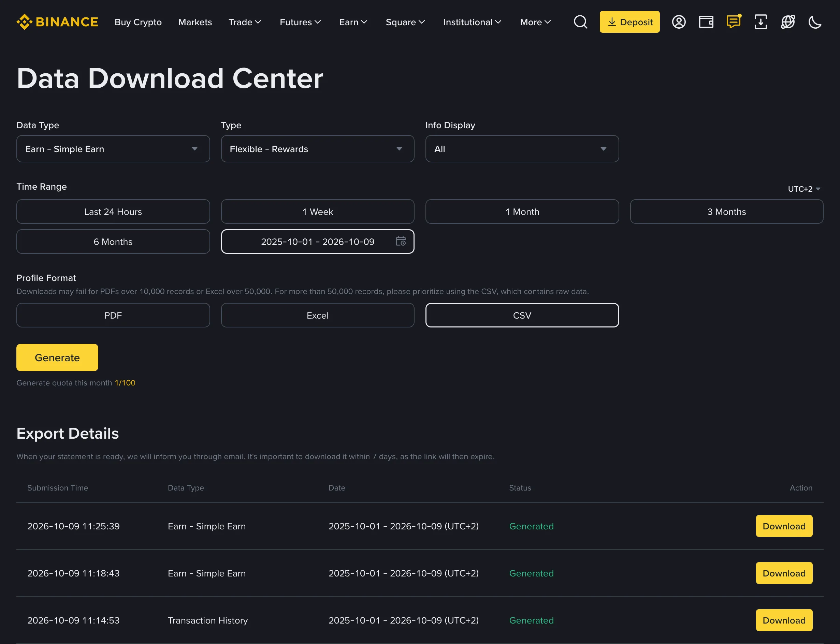840x644 pixels.
Task: Open the search magnifier icon
Action: click(580, 22)
